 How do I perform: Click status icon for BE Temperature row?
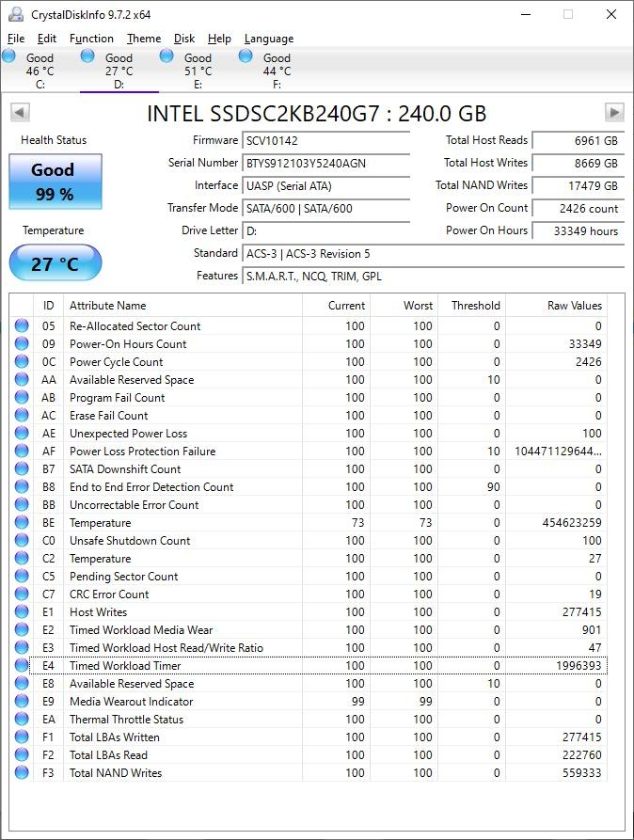[22, 522]
